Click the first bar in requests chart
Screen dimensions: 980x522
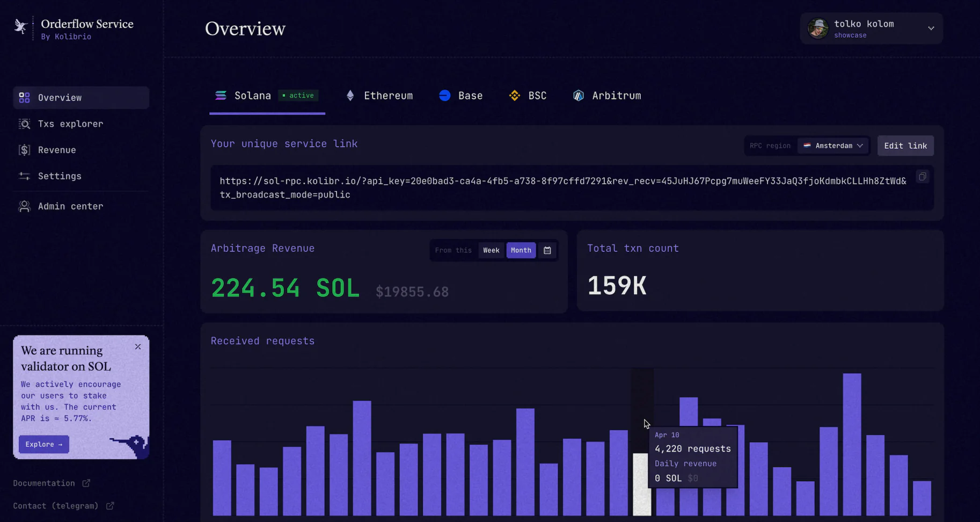[222, 478]
